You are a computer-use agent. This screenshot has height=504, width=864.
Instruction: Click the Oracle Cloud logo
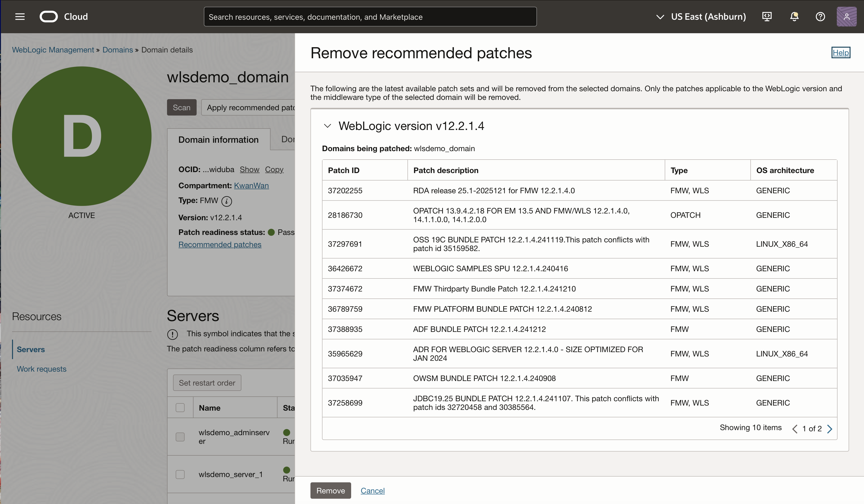tap(49, 16)
